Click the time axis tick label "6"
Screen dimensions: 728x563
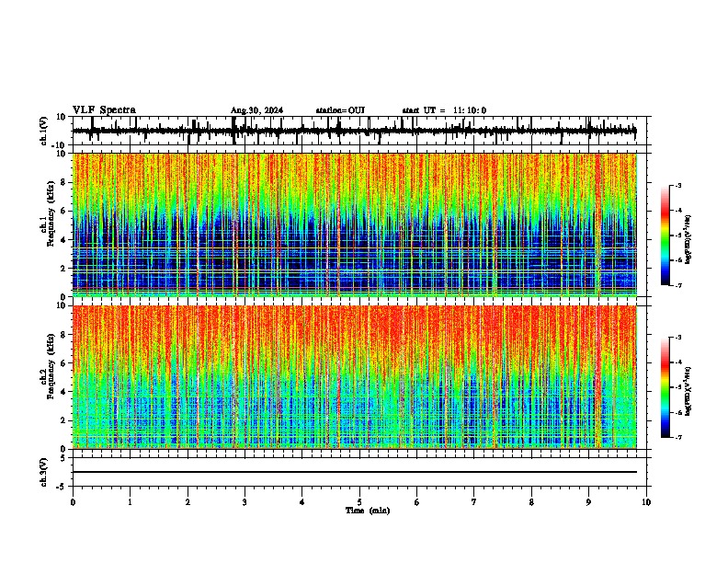click(x=417, y=502)
